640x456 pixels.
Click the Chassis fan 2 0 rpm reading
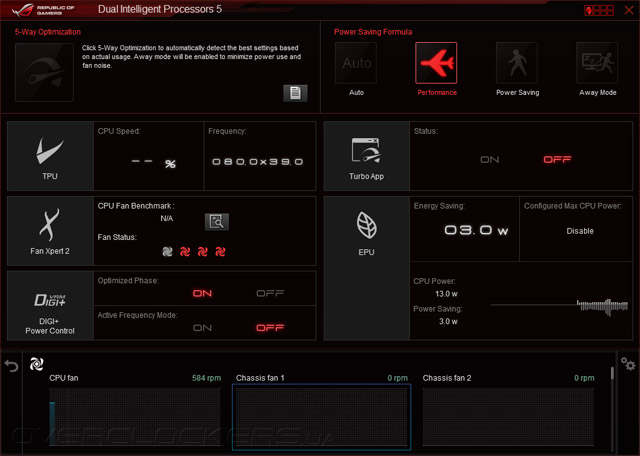tap(584, 378)
